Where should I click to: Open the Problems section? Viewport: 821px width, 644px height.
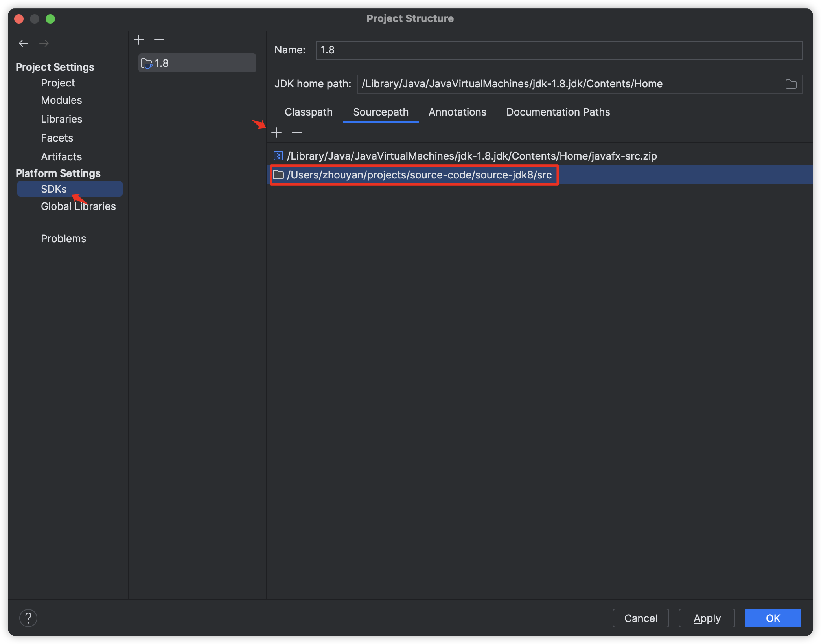tap(63, 239)
